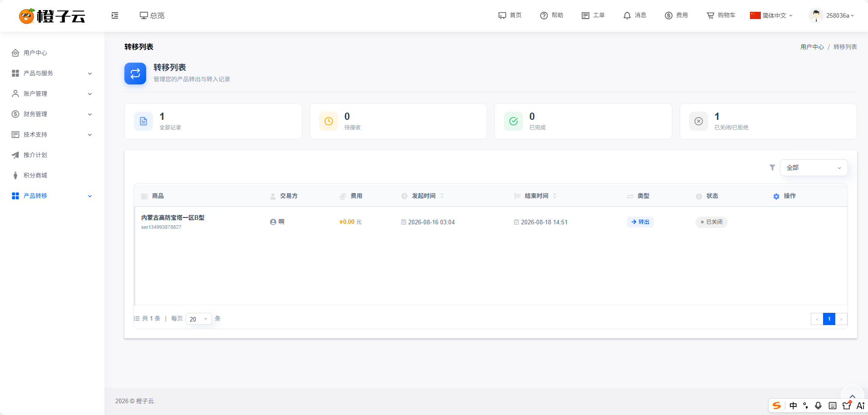868x415 pixels.
Task: Click the counterparty 啊 entry
Action: pos(277,222)
